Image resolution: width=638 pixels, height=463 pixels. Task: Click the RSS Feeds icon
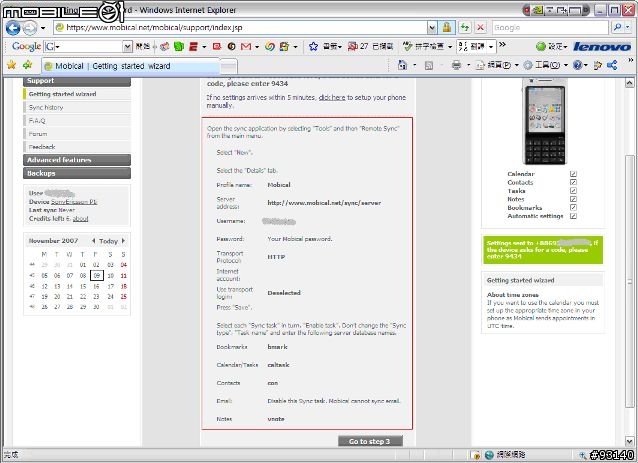click(429, 66)
